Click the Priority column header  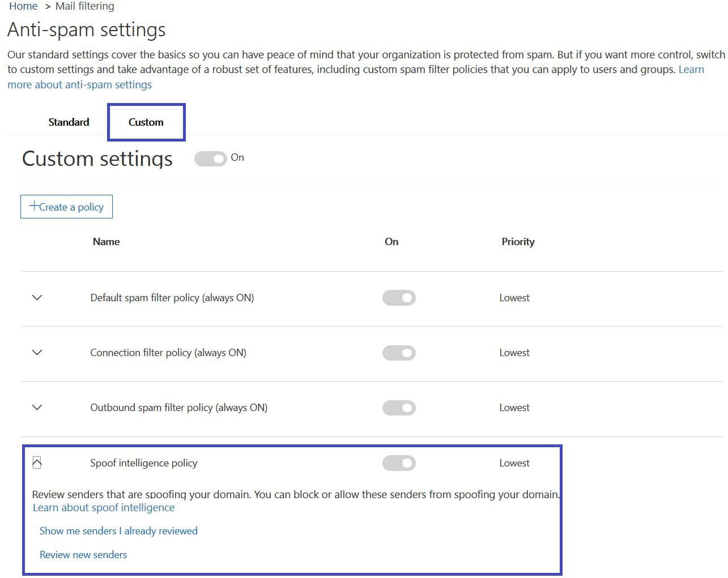pyautogui.click(x=518, y=242)
